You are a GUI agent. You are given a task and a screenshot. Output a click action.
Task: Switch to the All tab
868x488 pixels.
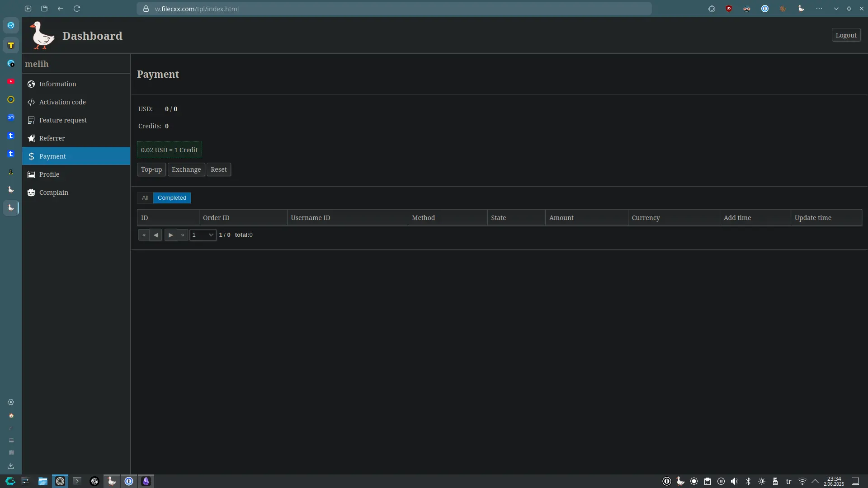pos(145,198)
